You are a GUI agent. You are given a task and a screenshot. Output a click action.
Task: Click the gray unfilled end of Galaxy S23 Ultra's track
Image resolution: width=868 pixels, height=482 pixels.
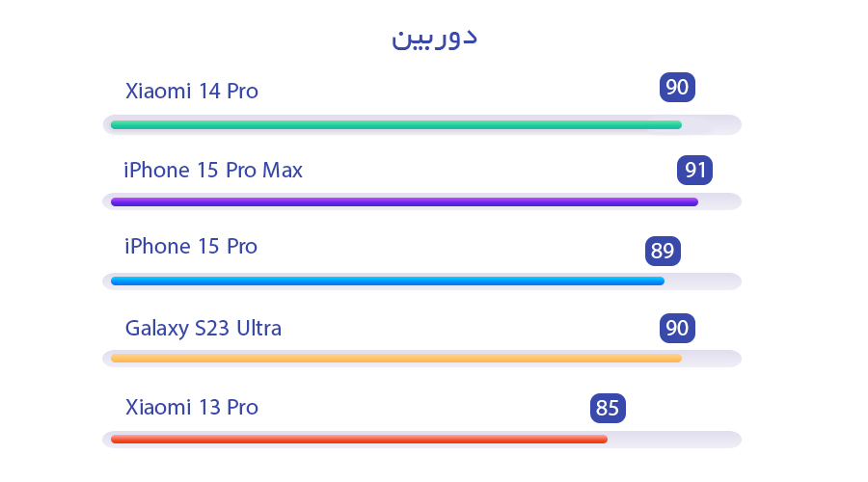click(x=711, y=358)
